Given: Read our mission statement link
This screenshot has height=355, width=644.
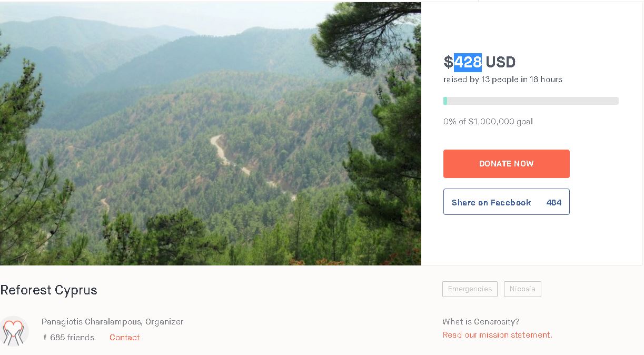Looking at the screenshot, I should 498,335.
